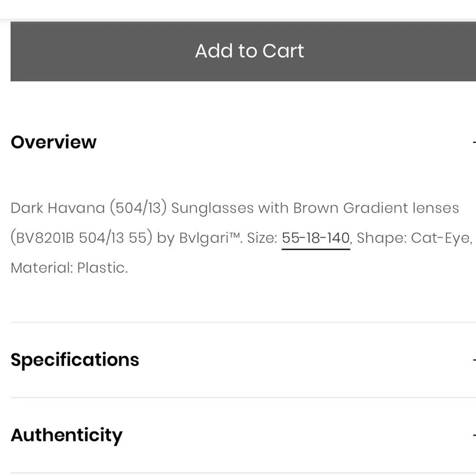476x476 pixels.
Task: Click the trademark symbol after Bvlgari
Action: coord(234,235)
